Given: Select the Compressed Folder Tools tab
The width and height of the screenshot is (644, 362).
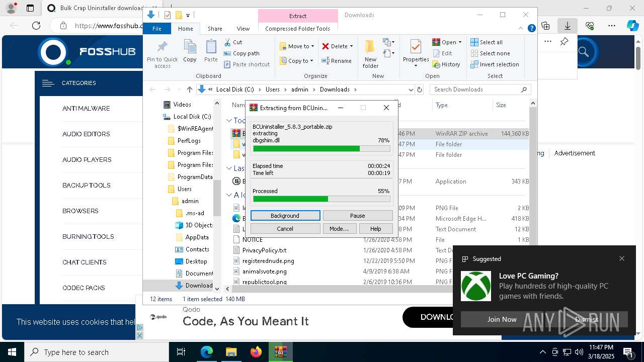Looking at the screenshot, I should (297, 29).
